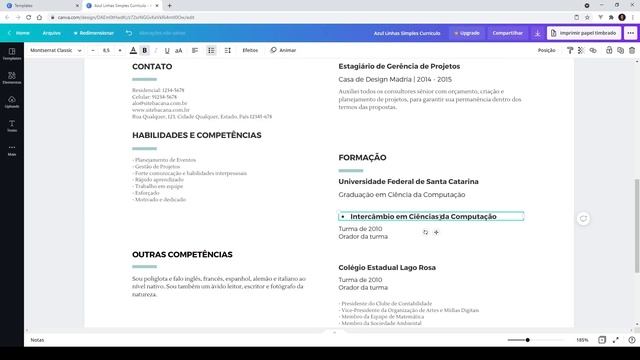Open the help icon

pos(632,340)
